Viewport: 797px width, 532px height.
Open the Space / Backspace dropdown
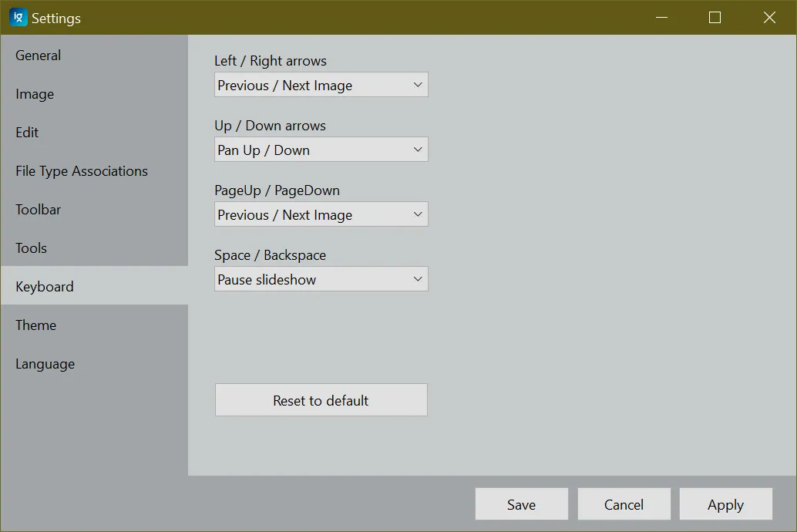tap(321, 279)
